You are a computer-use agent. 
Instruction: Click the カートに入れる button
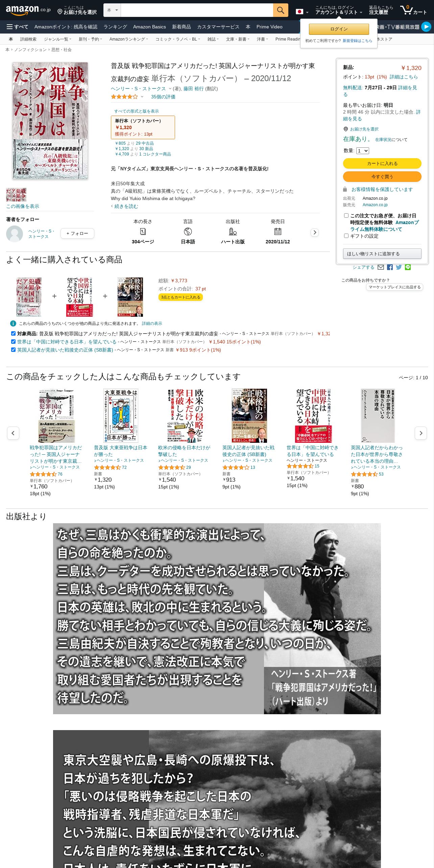point(382,163)
